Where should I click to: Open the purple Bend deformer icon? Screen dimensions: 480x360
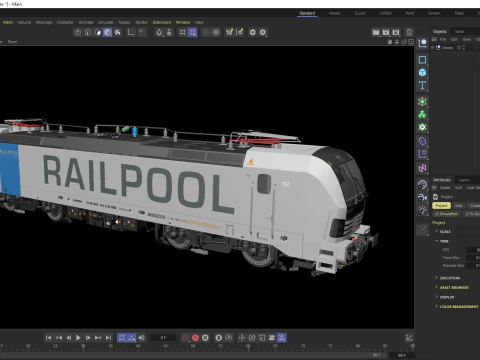[x=422, y=141]
